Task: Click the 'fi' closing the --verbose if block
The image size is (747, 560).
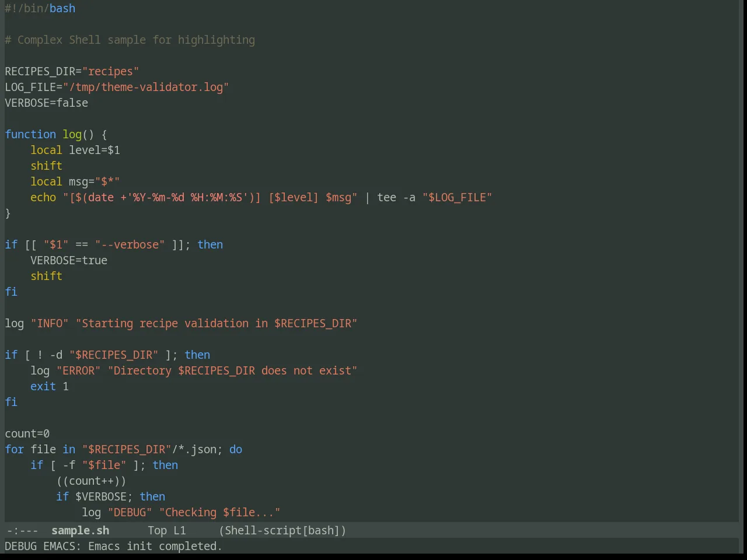Action: (x=11, y=292)
